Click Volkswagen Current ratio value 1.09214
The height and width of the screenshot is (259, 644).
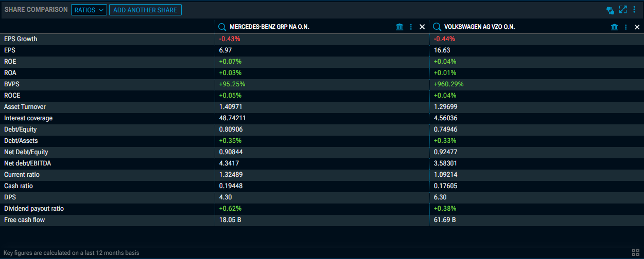tap(446, 175)
